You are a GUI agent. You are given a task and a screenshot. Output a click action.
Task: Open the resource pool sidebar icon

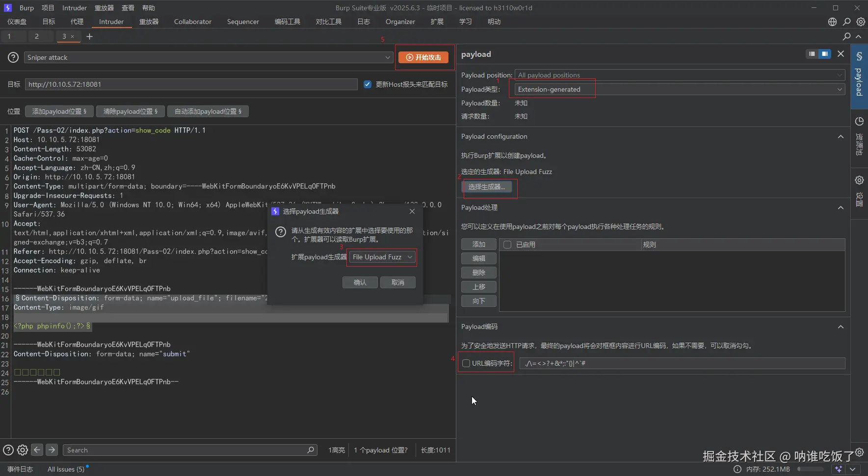tap(859, 121)
